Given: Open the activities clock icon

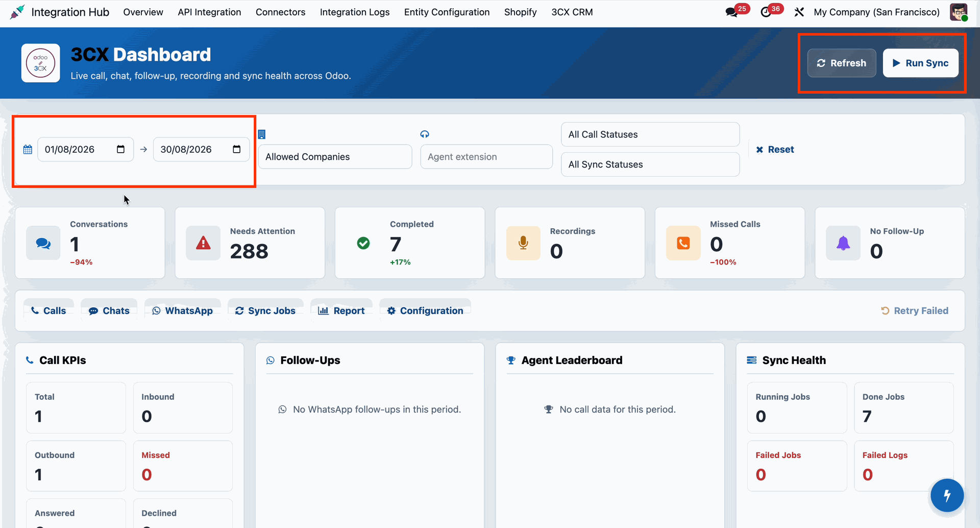Looking at the screenshot, I should click(766, 12).
